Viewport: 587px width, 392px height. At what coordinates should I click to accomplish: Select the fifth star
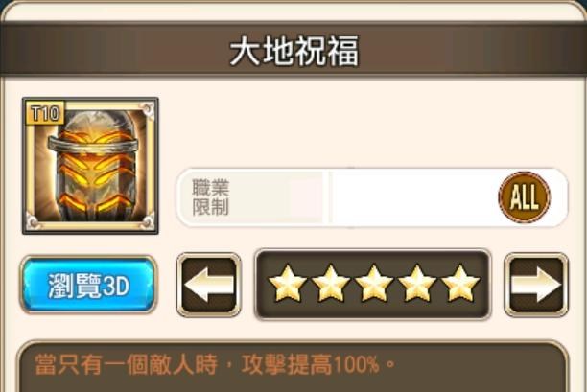pos(460,284)
